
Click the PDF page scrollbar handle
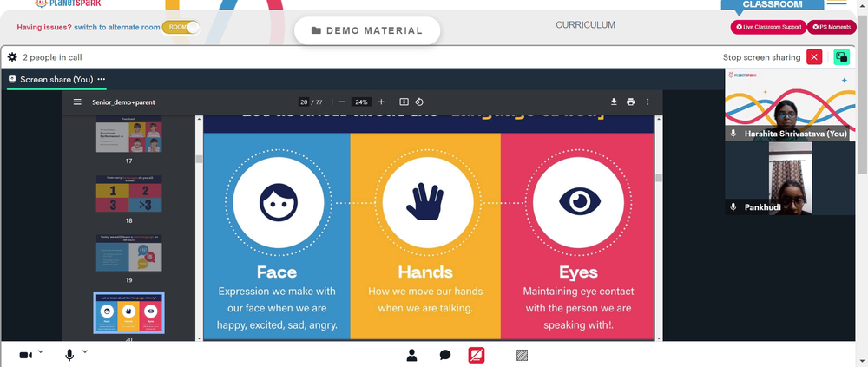point(658,178)
